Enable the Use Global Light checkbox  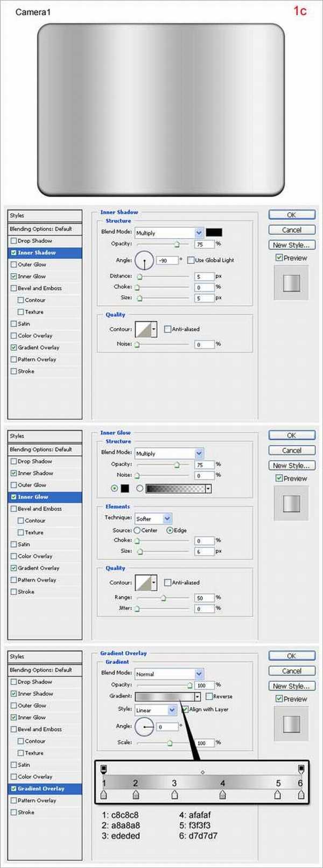(191, 260)
